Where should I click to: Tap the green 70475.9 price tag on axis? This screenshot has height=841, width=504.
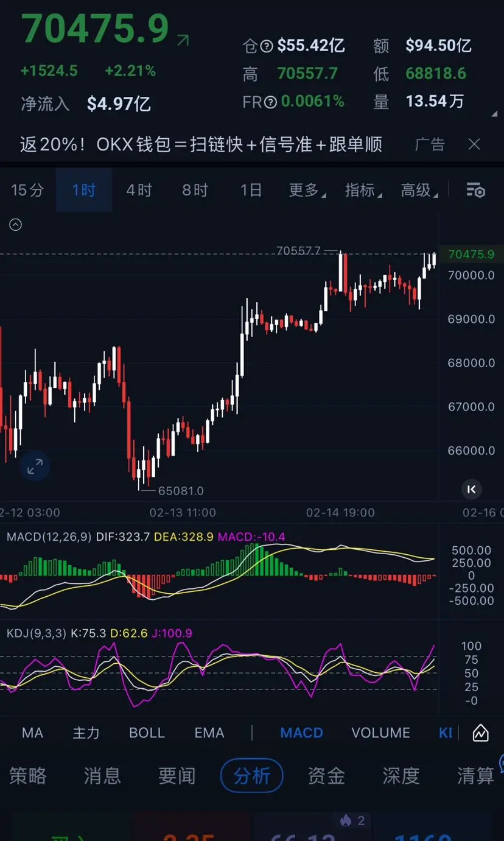pos(471,254)
